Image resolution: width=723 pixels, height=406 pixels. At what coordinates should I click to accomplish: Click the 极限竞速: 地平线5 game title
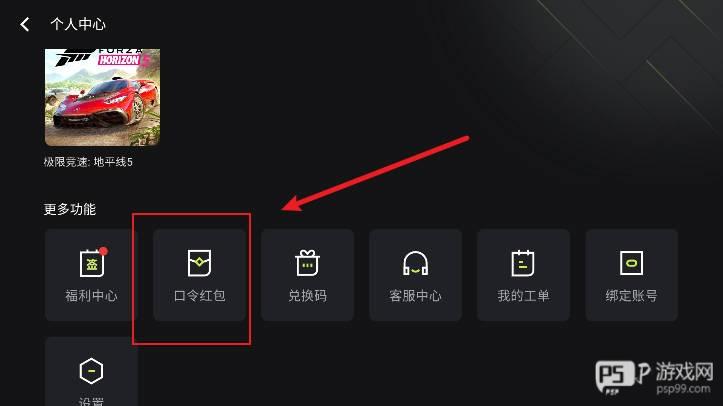[x=88, y=162]
